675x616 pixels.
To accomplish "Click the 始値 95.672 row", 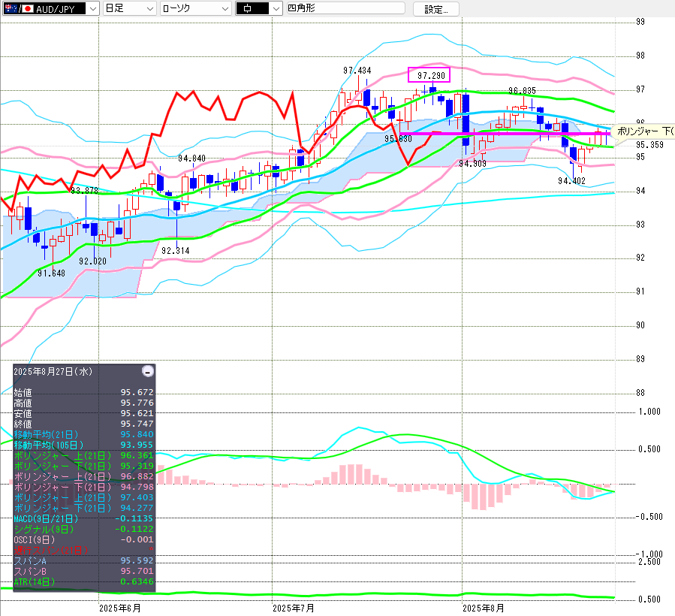I will (83, 392).
